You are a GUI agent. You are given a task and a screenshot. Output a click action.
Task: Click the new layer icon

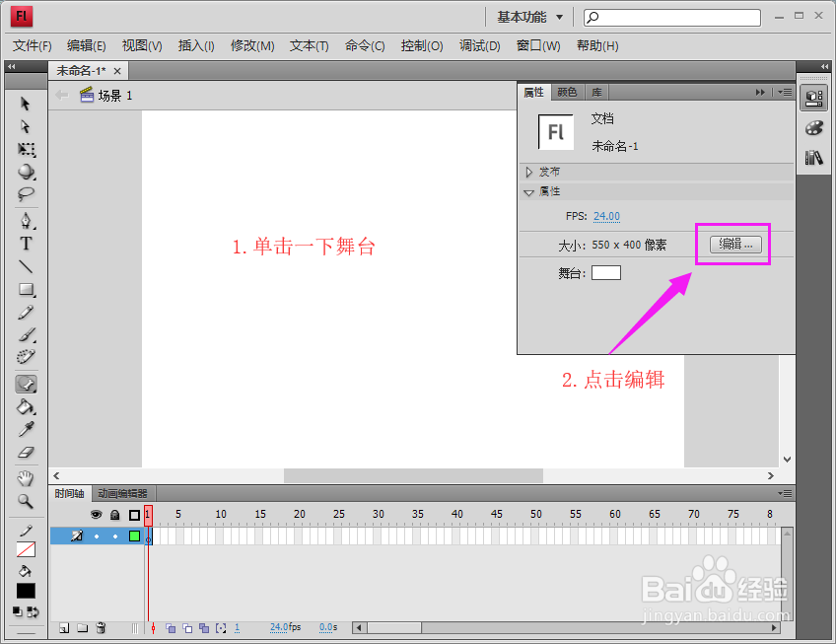point(64,628)
